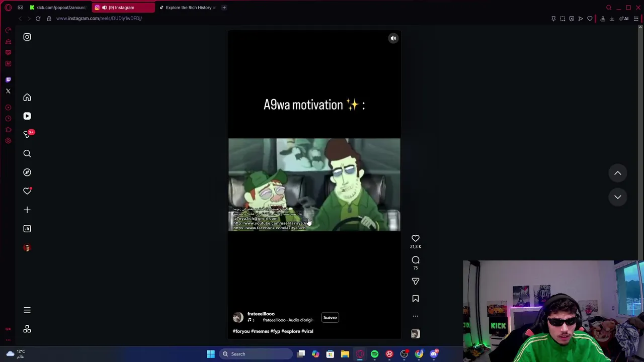Open Instagram search panel
The width and height of the screenshot is (644, 362).
point(27,154)
